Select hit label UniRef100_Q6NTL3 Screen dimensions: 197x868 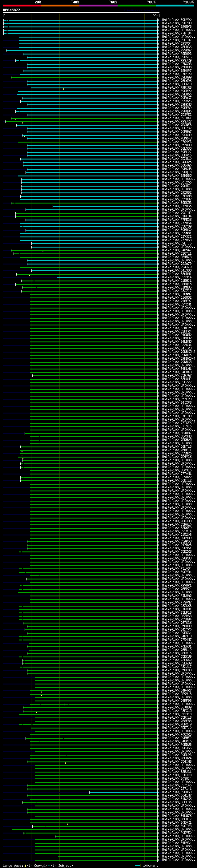point(177,447)
